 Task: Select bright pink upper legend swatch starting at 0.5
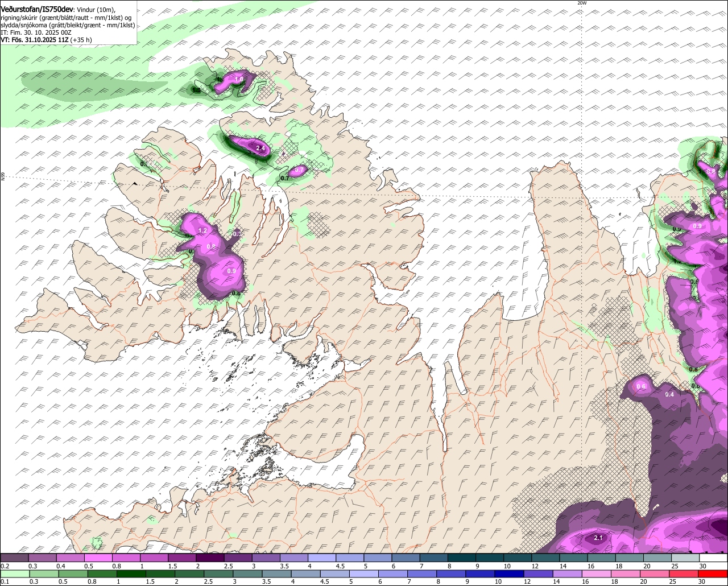(x=98, y=558)
